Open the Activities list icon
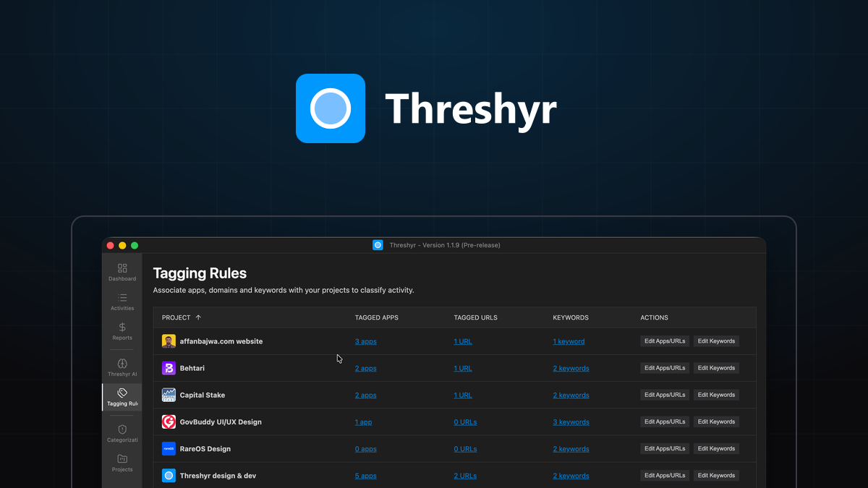 point(122,298)
